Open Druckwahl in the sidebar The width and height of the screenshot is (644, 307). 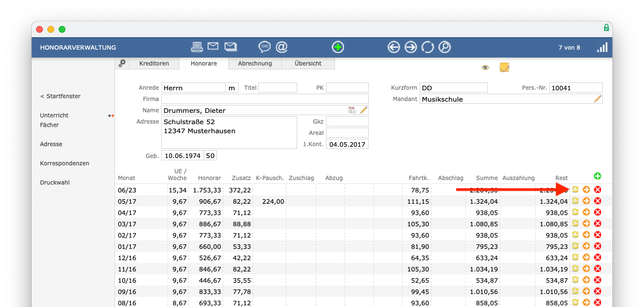(x=54, y=182)
